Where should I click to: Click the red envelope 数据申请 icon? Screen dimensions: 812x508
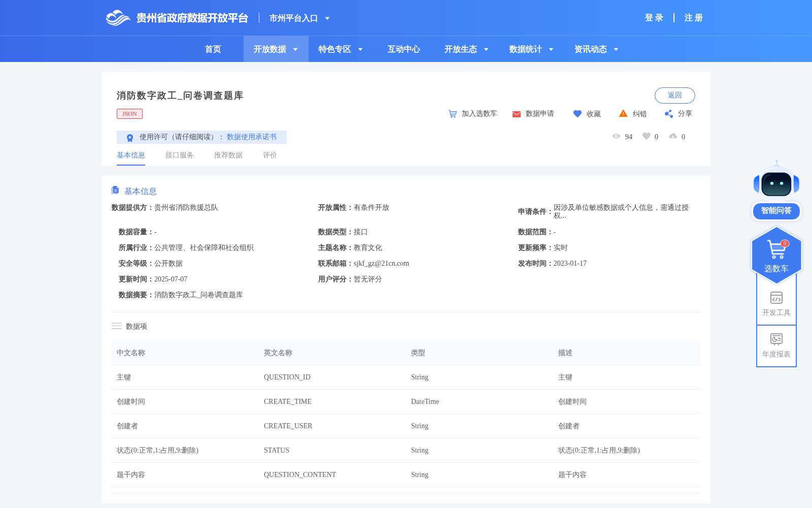pos(517,114)
